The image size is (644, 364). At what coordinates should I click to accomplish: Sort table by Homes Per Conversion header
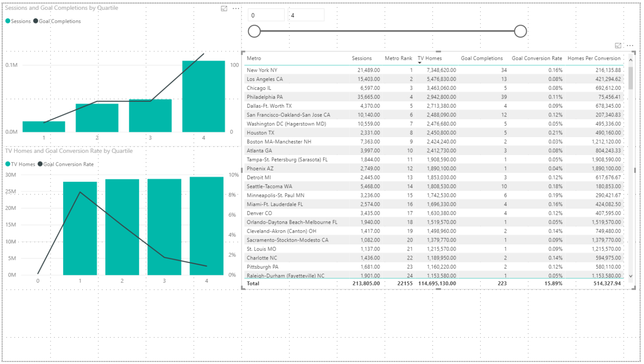point(593,59)
